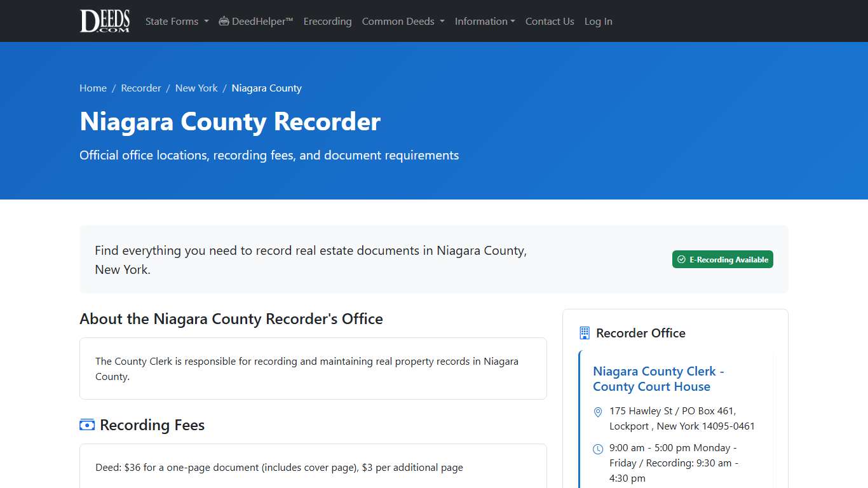Click the map pin icon near the address

coord(597,412)
